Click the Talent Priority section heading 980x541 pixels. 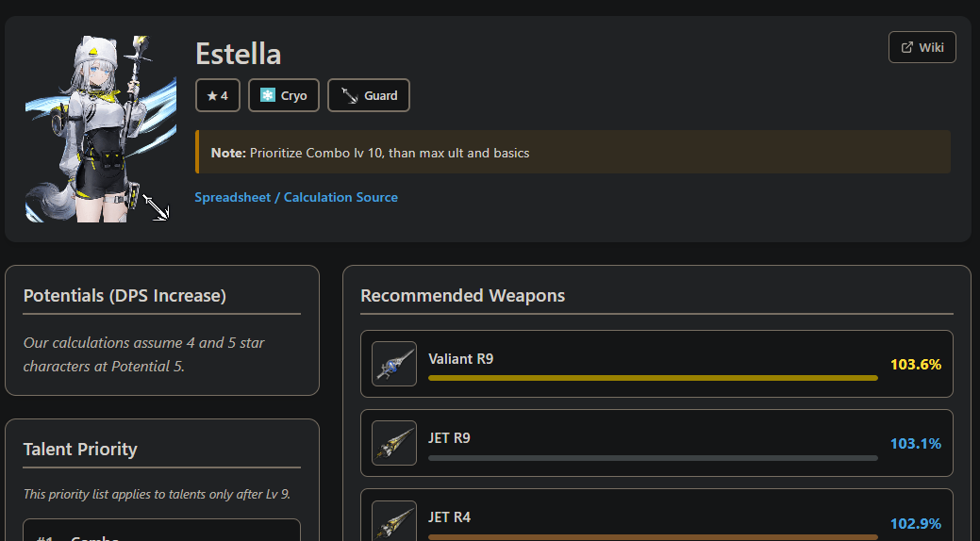(80, 450)
